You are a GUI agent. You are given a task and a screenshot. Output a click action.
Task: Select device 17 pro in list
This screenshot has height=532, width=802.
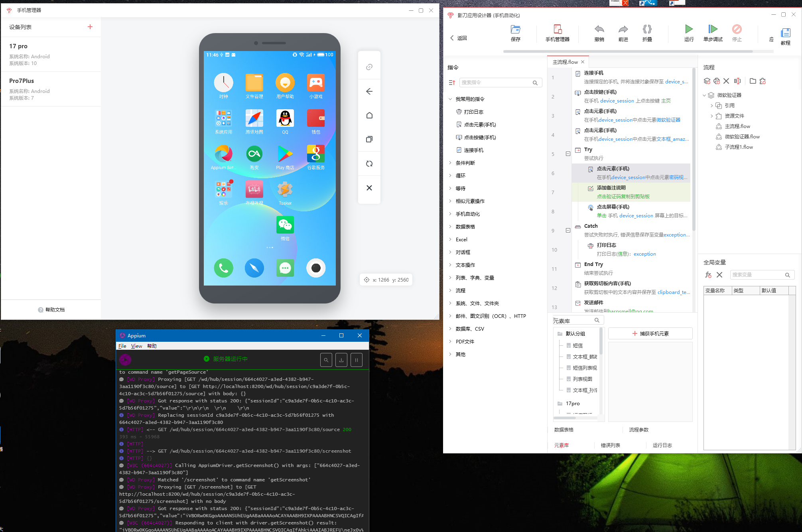tap(51, 54)
